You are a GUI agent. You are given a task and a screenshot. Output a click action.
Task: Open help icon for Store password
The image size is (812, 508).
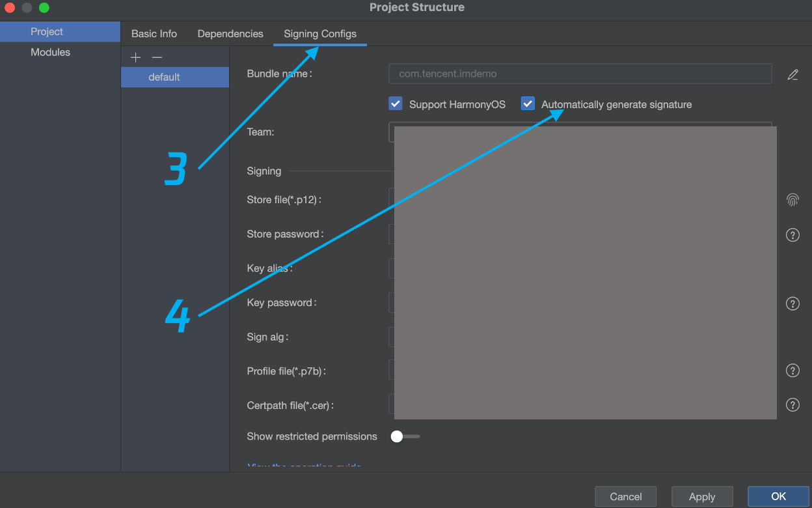coord(792,234)
